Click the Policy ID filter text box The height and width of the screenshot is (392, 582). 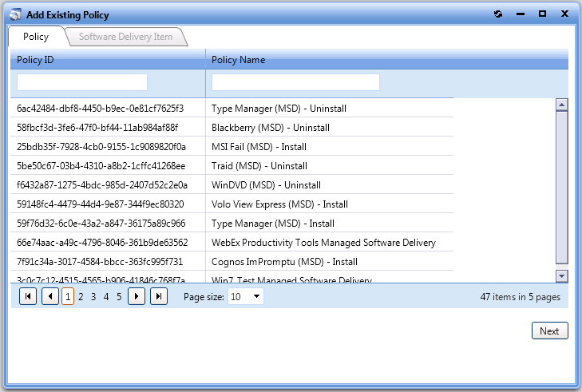(82, 82)
